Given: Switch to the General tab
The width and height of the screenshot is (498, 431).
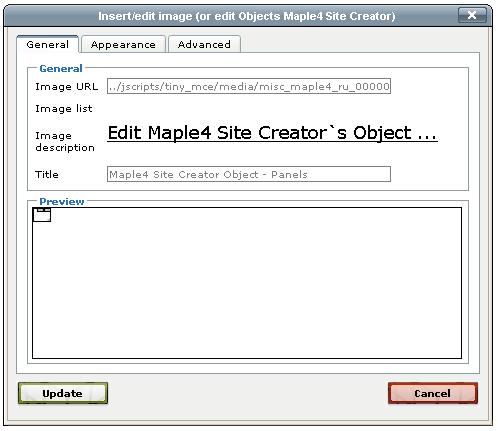Looking at the screenshot, I should pos(47,44).
